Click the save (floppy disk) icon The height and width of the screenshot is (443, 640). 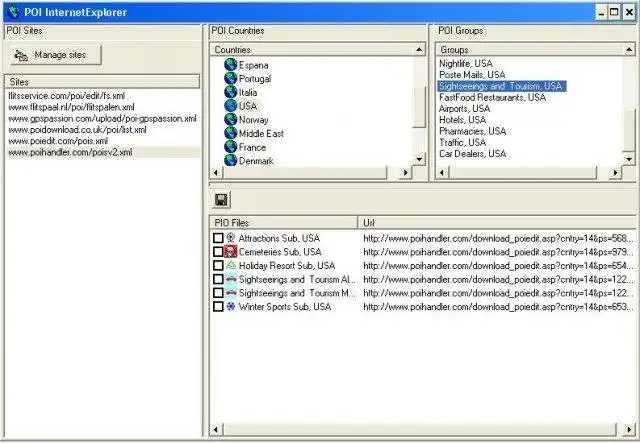click(x=221, y=200)
